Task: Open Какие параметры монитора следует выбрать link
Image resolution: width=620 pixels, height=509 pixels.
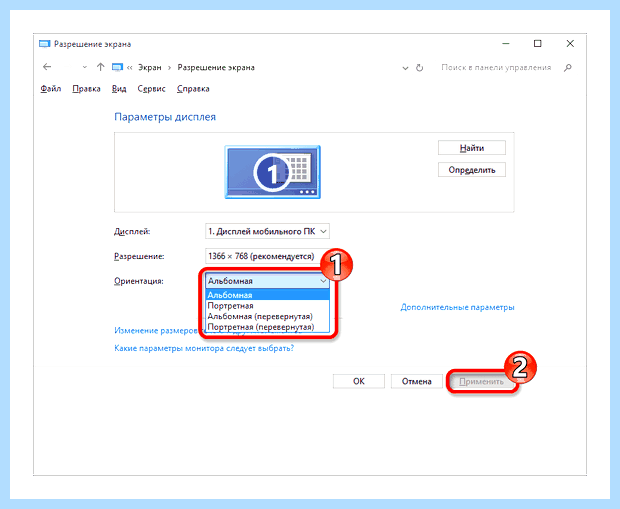Action: coord(204,348)
